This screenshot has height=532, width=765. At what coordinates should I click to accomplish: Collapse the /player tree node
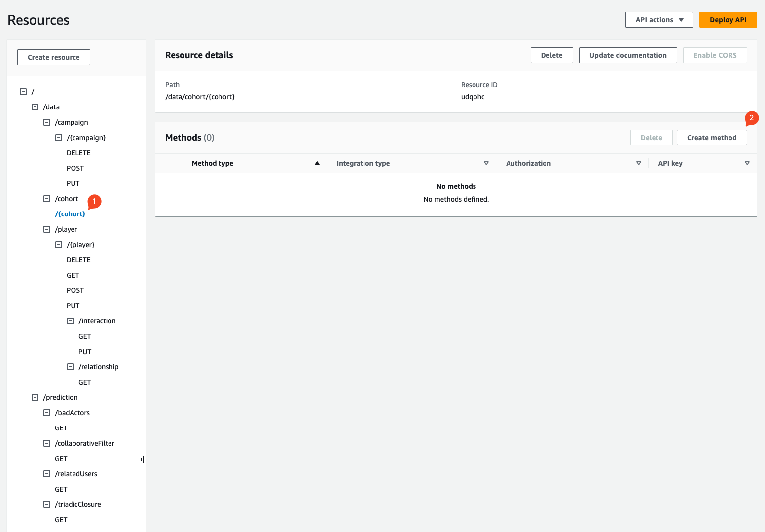tap(47, 229)
